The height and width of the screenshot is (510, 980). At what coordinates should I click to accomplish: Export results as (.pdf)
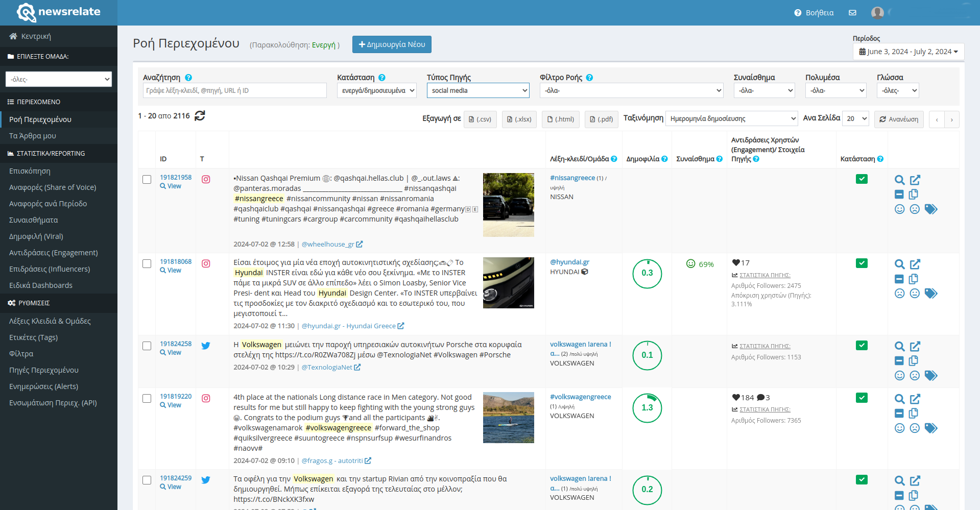[x=602, y=119]
